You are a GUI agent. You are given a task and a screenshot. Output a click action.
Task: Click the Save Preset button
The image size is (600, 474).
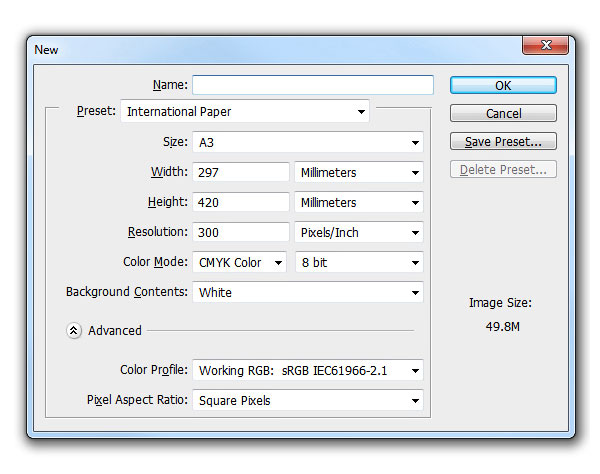pyautogui.click(x=503, y=142)
